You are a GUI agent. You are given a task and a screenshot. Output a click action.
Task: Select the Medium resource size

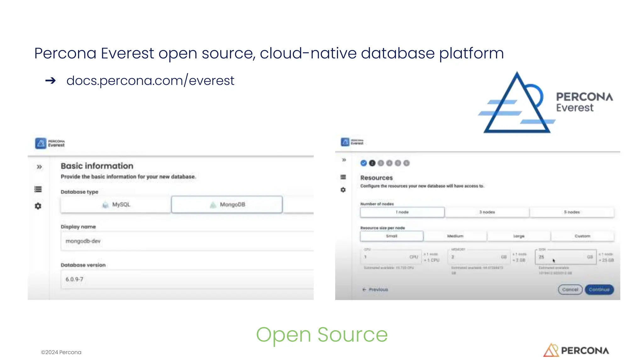click(x=455, y=236)
